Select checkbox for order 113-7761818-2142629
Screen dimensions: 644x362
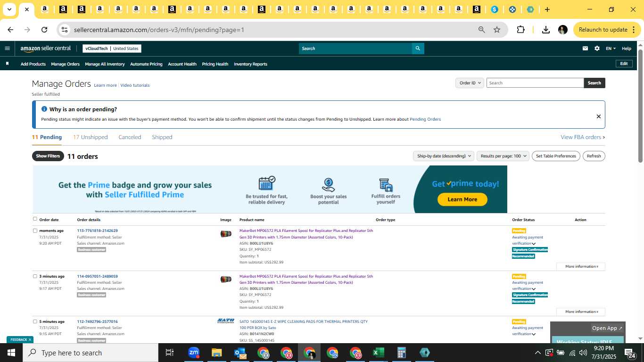point(35,230)
